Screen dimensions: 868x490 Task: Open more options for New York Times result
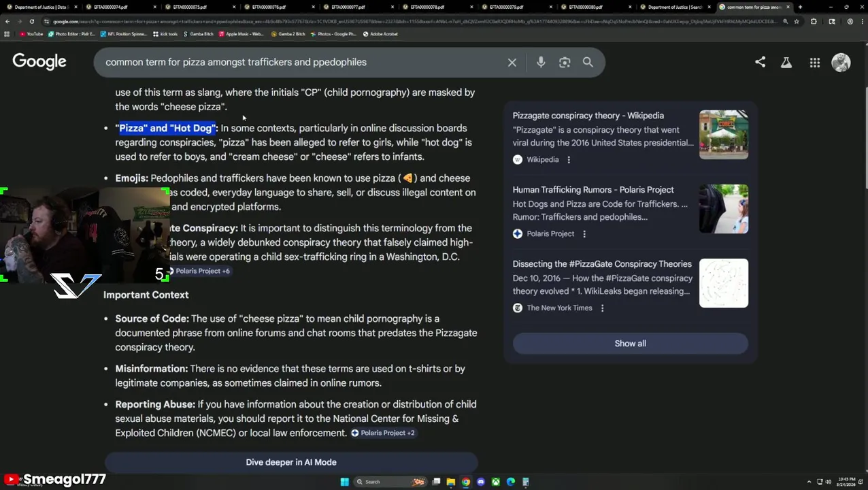(602, 308)
